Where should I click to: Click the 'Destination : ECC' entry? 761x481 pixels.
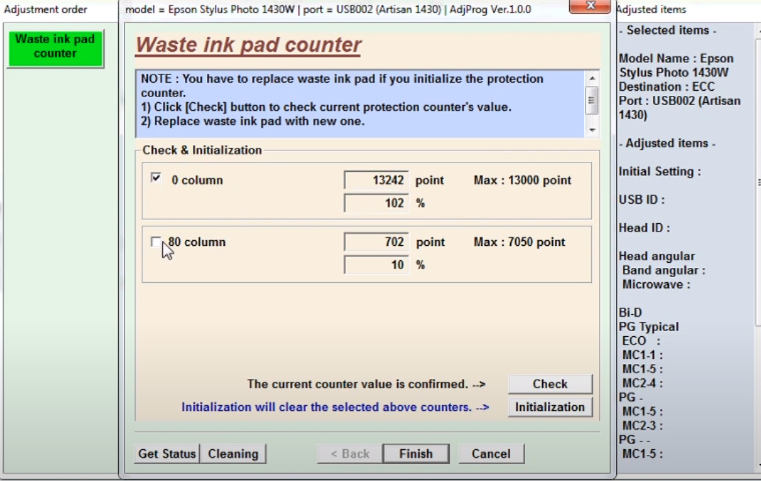(667, 87)
